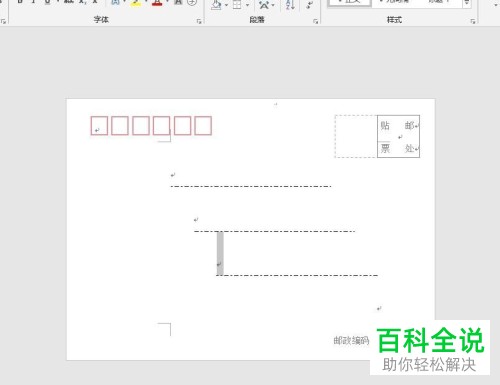Click the enclosed character icon
The height and width of the screenshot is (385, 500).
(x=192, y=2)
